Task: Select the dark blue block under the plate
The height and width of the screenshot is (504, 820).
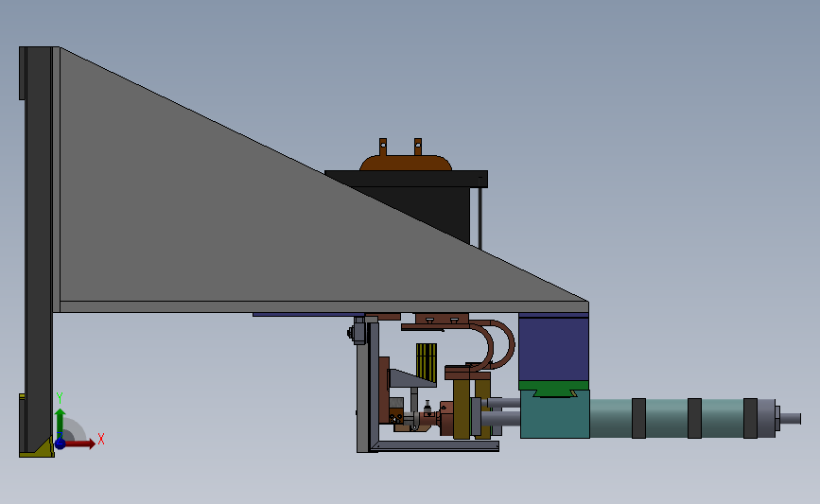Action: pyautogui.click(x=554, y=348)
